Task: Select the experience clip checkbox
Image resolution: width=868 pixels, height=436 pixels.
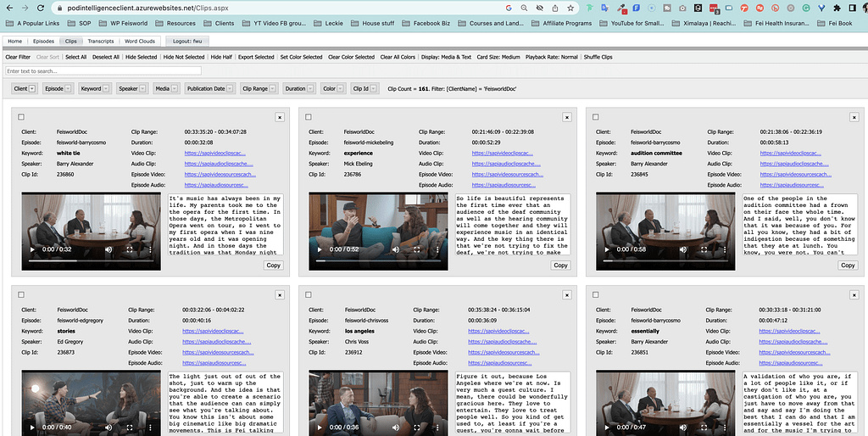Action: pyautogui.click(x=309, y=117)
